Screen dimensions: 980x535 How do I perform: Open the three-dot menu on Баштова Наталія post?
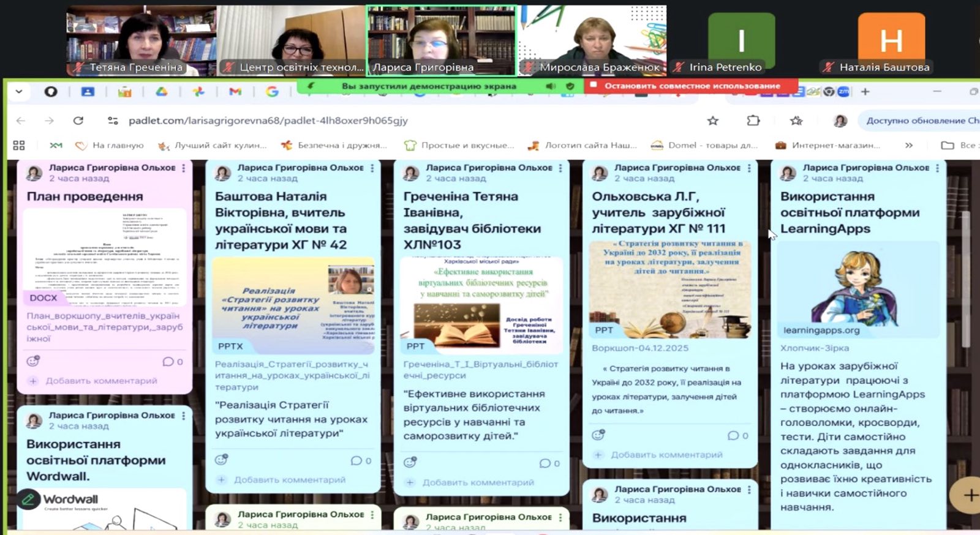click(x=372, y=168)
